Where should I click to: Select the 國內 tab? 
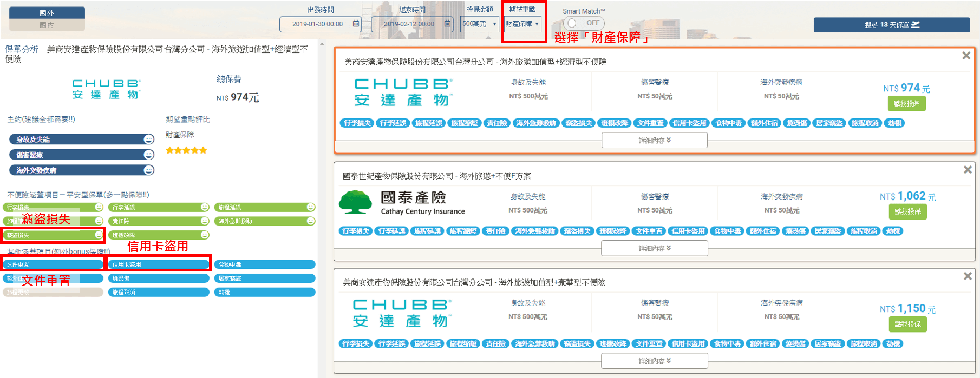(x=47, y=25)
